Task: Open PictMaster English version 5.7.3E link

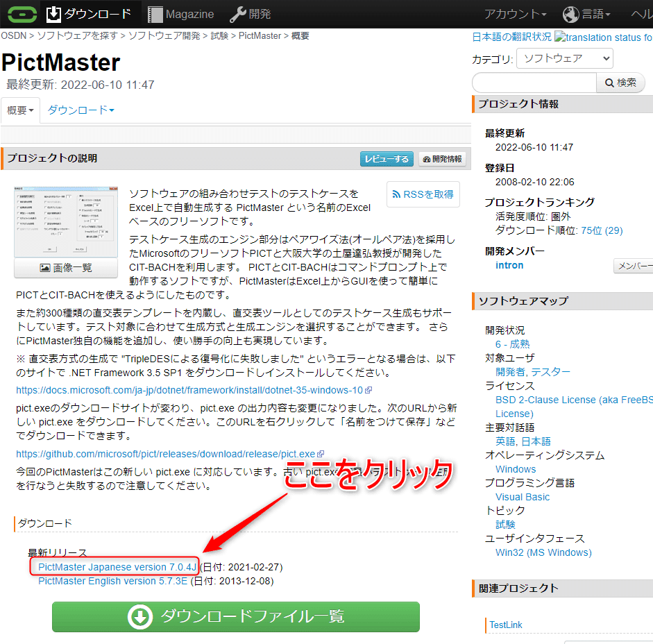Action: [x=112, y=581]
